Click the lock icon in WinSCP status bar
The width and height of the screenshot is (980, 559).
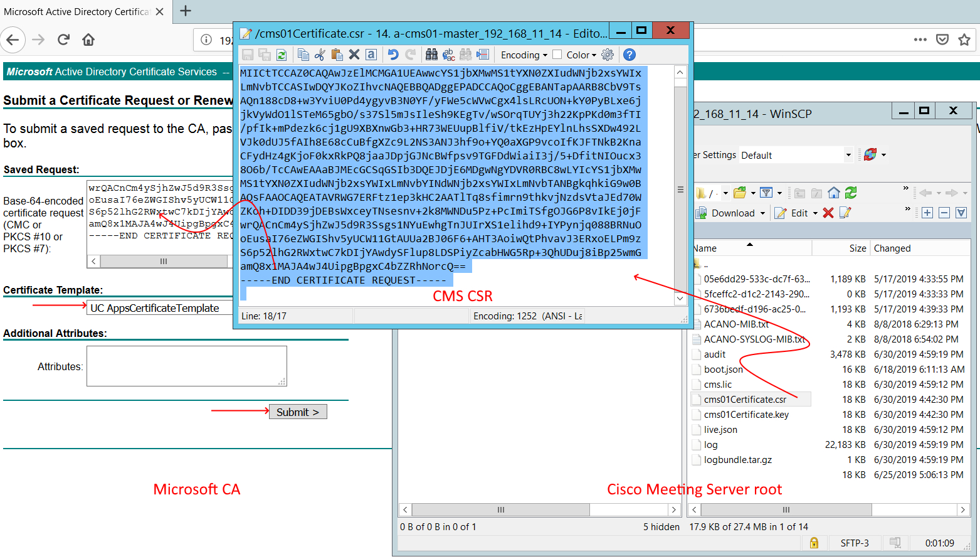(x=814, y=543)
